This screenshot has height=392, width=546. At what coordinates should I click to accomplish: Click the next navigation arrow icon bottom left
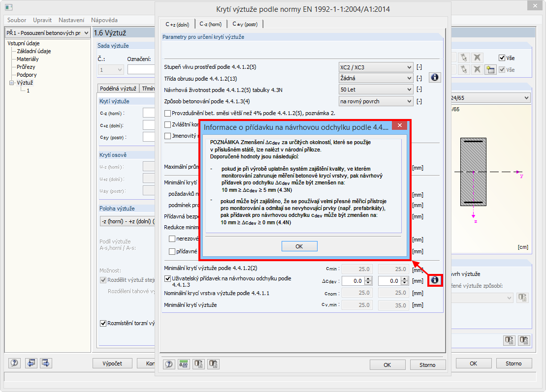point(45,363)
